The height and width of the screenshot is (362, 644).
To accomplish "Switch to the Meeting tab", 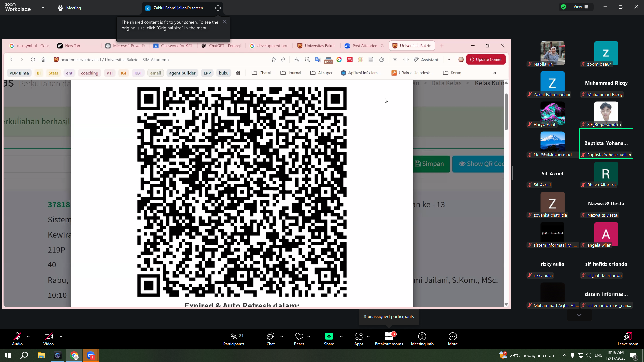I will click(69, 8).
